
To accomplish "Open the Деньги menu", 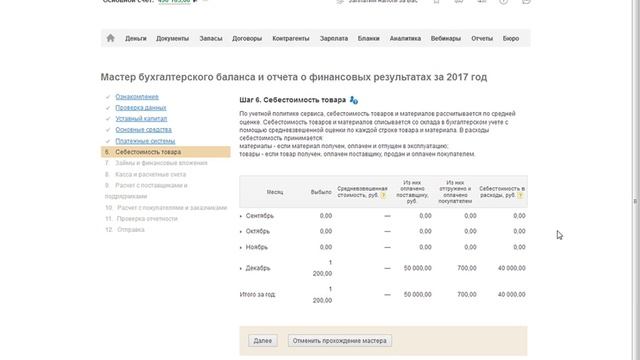I will click(x=136, y=38).
